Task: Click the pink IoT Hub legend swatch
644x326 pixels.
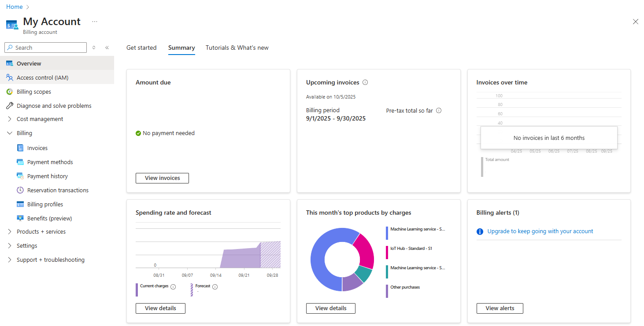Action: [x=387, y=252]
